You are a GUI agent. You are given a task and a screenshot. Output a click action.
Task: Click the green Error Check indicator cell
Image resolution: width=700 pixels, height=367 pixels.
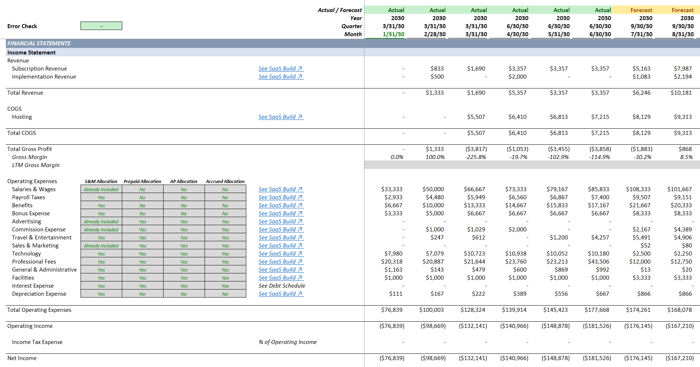[101, 26]
